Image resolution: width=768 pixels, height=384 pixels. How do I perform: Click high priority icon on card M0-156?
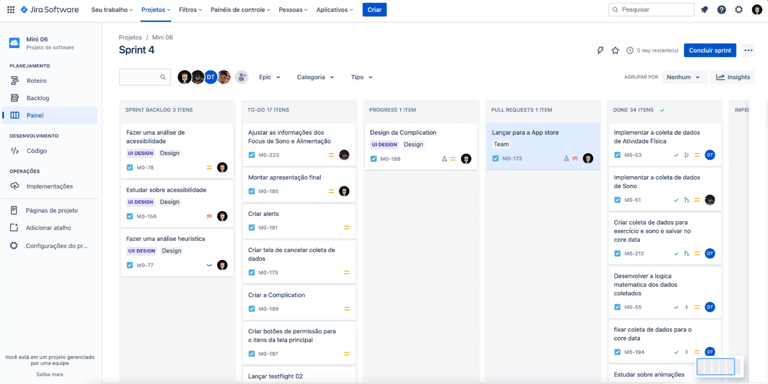[x=209, y=216]
